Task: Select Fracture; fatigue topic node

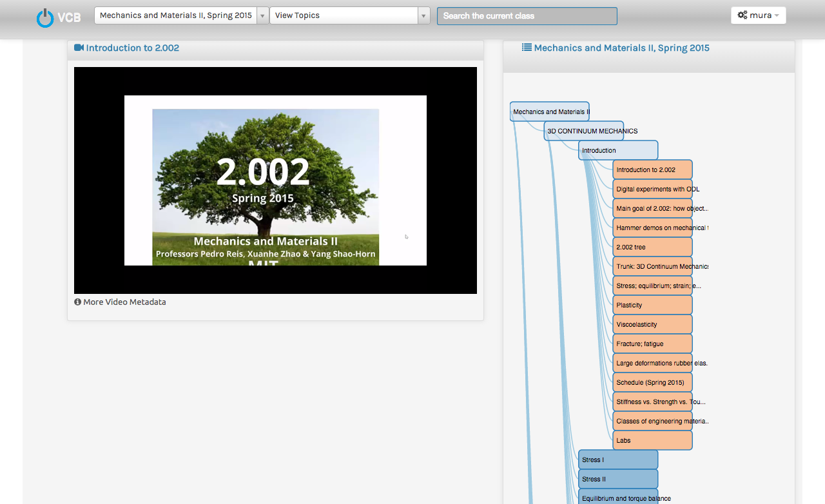Action: coord(652,344)
